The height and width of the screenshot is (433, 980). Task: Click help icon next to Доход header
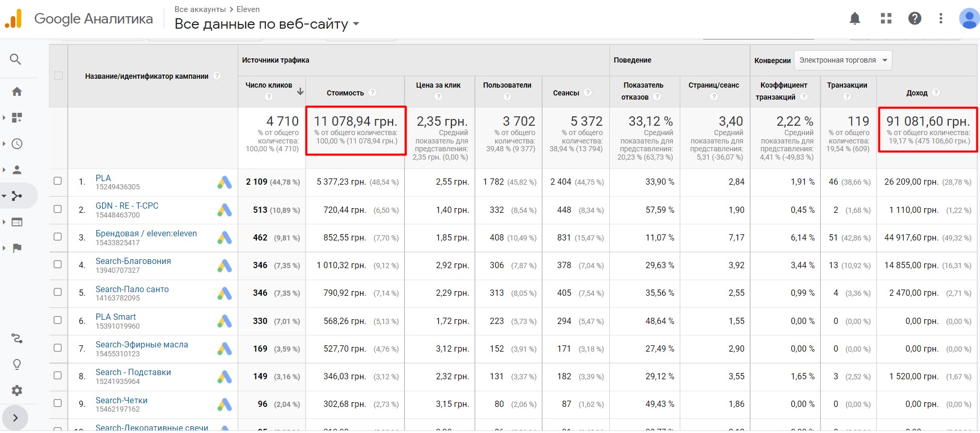tap(936, 92)
